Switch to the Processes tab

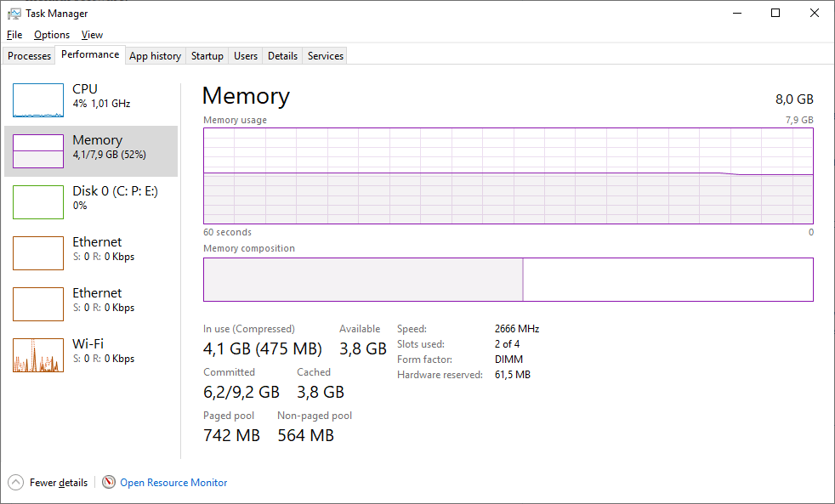pyautogui.click(x=30, y=56)
